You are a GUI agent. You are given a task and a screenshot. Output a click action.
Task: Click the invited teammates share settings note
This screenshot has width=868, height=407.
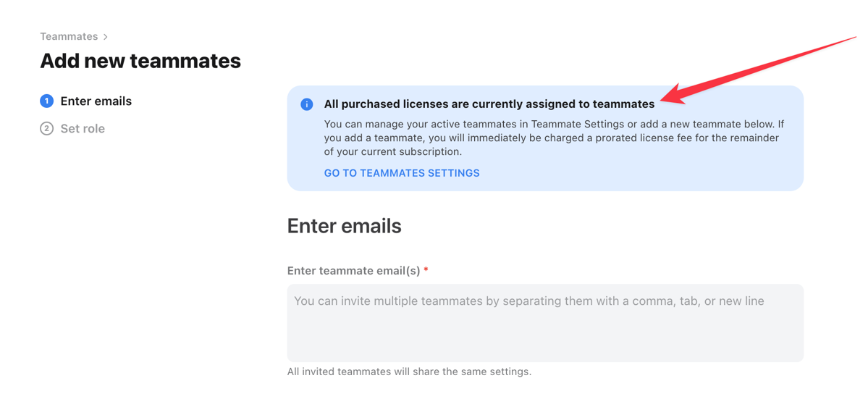click(x=409, y=372)
